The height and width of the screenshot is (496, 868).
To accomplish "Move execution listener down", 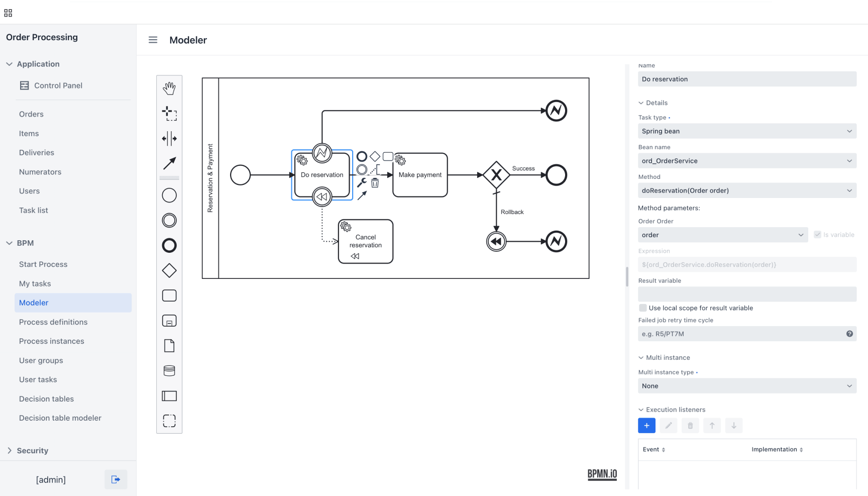I will pyautogui.click(x=734, y=426).
